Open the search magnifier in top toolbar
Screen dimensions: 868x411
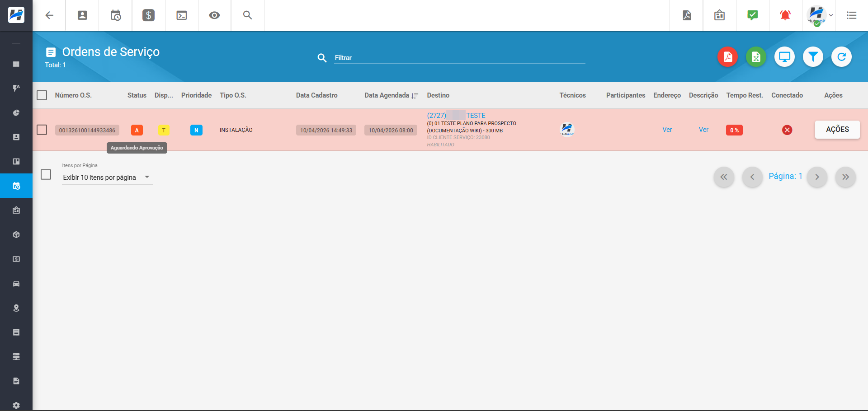tap(247, 15)
